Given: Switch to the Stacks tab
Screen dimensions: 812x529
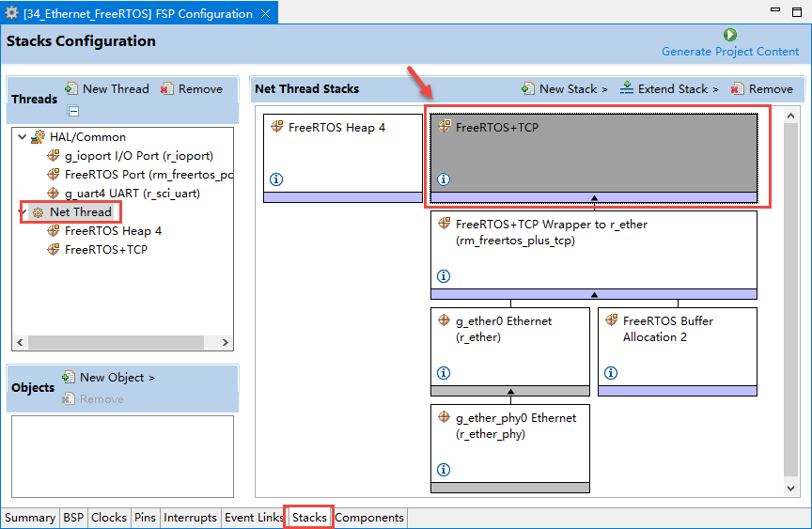Looking at the screenshot, I should tap(309, 518).
